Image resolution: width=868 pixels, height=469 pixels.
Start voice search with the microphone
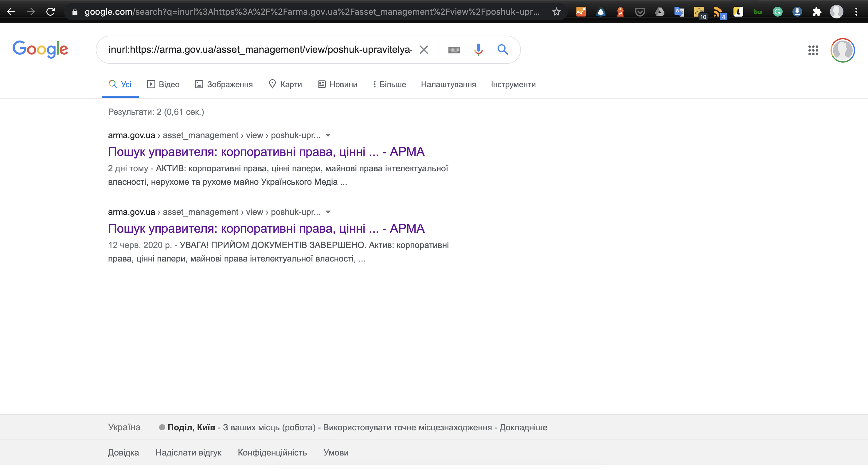pos(478,50)
